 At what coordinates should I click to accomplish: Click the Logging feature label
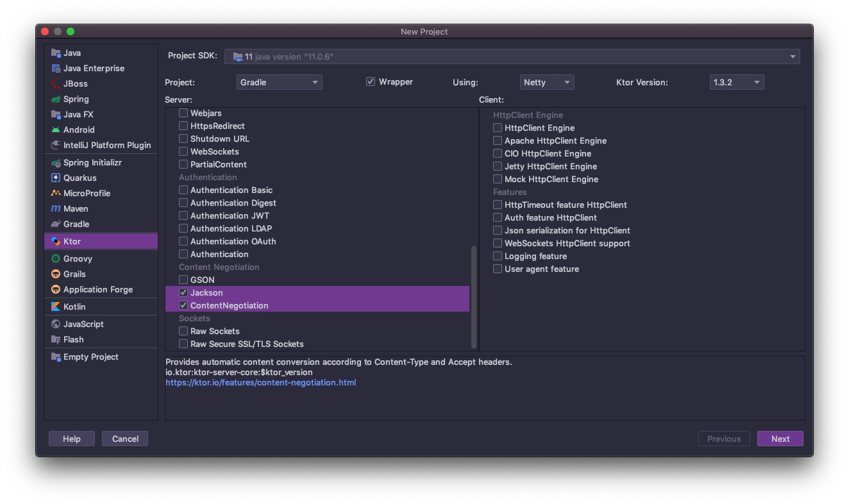[x=535, y=256]
